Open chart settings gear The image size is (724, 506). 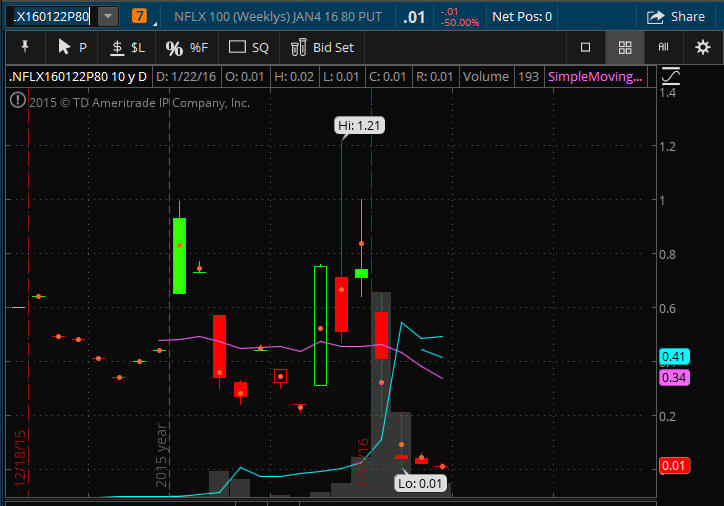[x=703, y=47]
